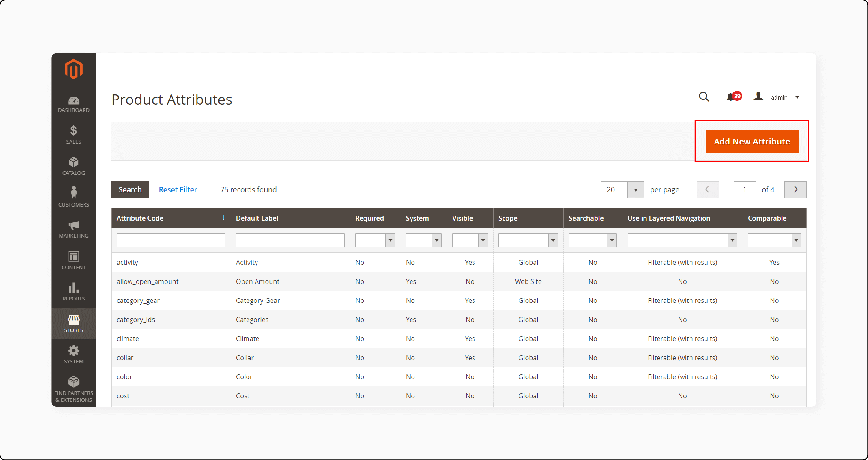Click the admin user avatar icon
The height and width of the screenshot is (460, 868).
[x=758, y=96]
